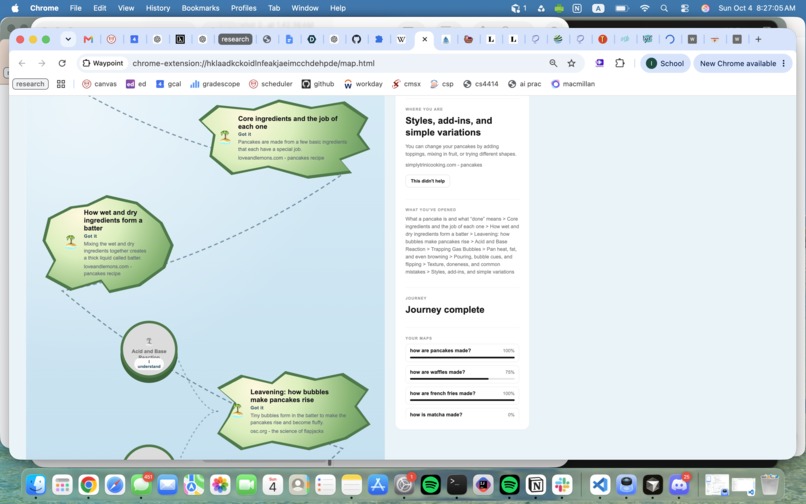806x504 pixels.
Task: Select the how are pancakes made? map
Action: [462, 352]
